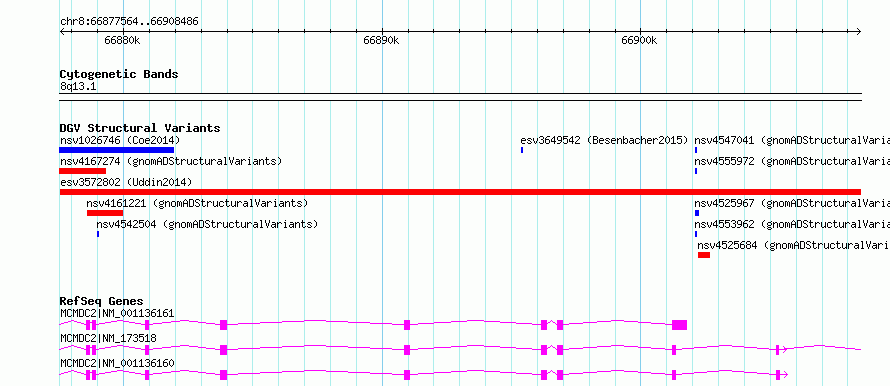
Task: Open the MCMDC2|NM_001136161 transcript label
Action: (117, 313)
